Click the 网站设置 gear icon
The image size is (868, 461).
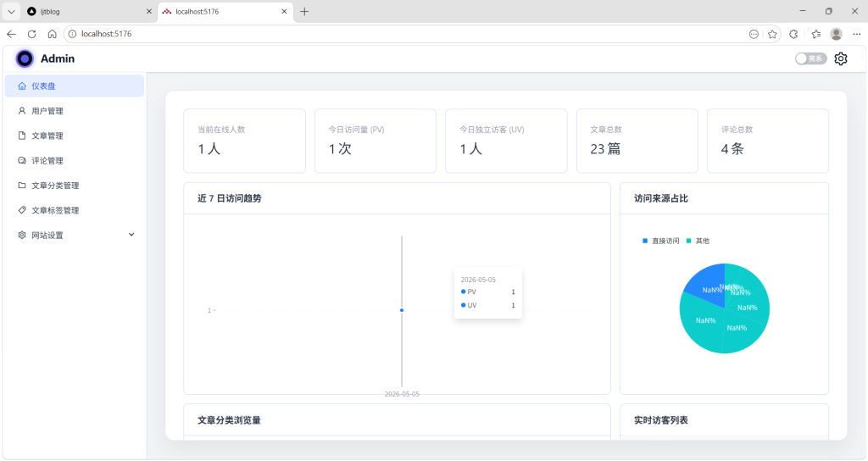click(x=21, y=236)
